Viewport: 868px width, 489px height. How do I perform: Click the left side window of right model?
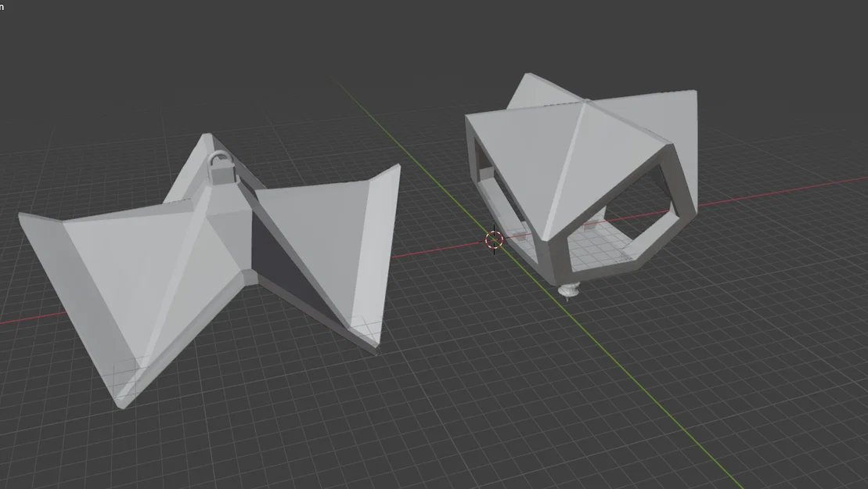(495, 188)
